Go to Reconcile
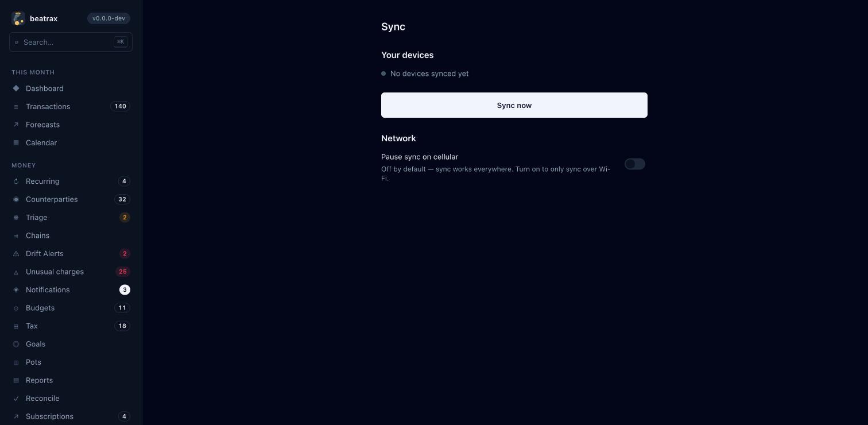The height and width of the screenshot is (425, 868). tap(71, 399)
